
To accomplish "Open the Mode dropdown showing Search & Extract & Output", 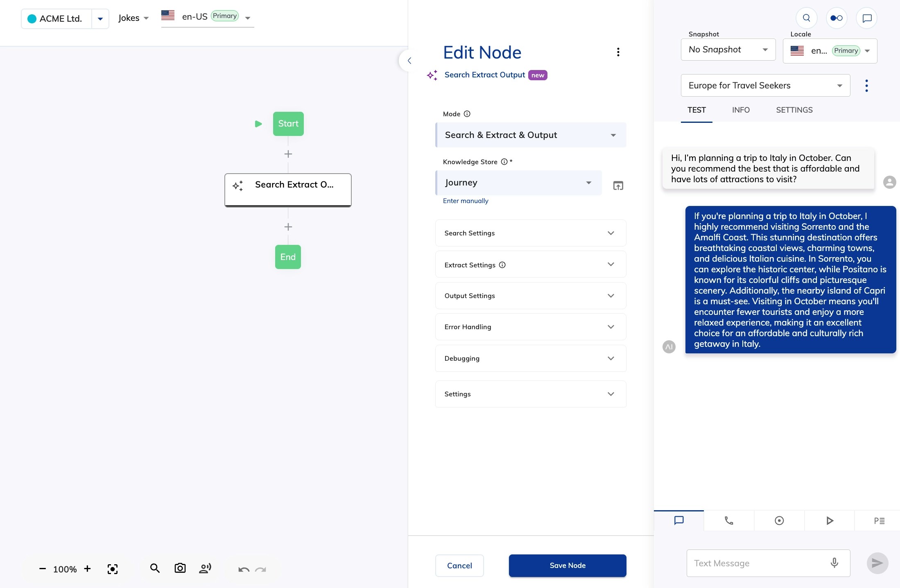I will tap(530, 135).
